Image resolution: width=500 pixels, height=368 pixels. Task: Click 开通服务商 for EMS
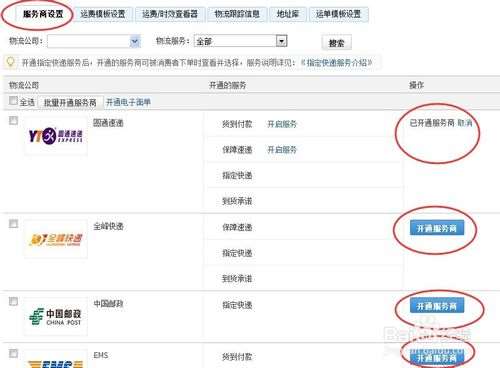[x=437, y=358]
